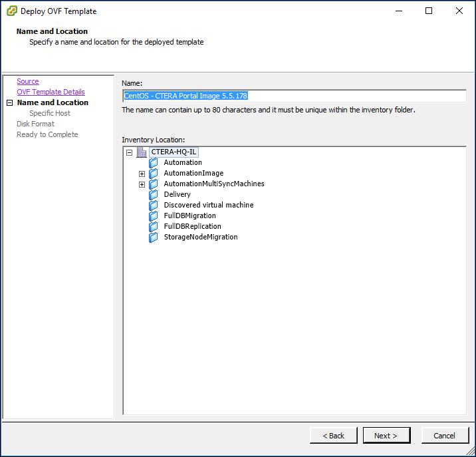Click the Discovered virtual machine folder icon
476x457 pixels.
(154, 206)
